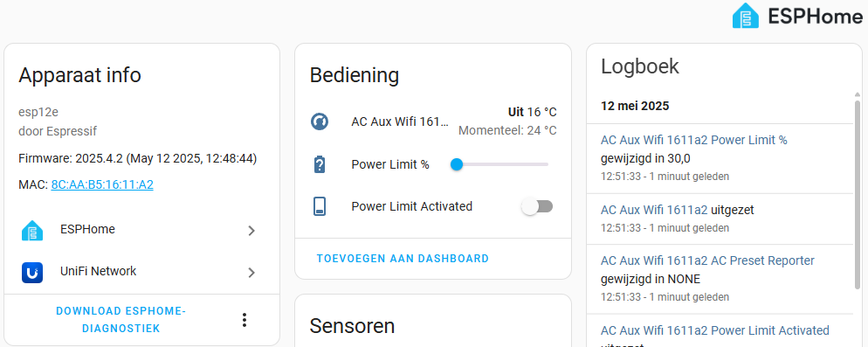Toggle the Power Limit Activated switch
The width and height of the screenshot is (868, 347).
pos(537,207)
